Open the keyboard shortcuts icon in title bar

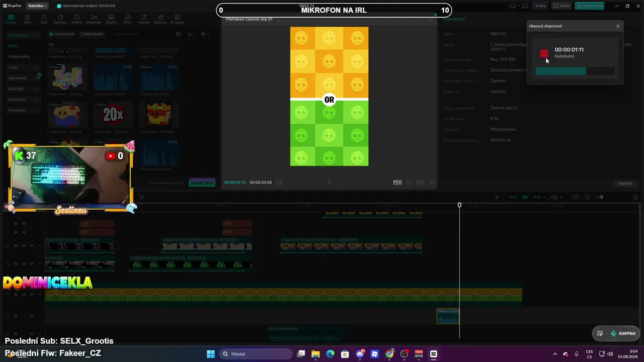pyautogui.click(x=526, y=6)
